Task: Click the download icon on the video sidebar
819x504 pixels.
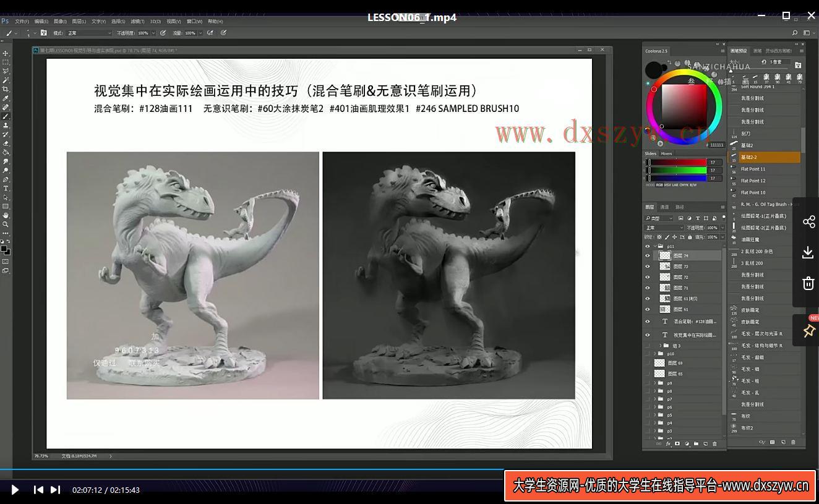Action: [x=808, y=252]
